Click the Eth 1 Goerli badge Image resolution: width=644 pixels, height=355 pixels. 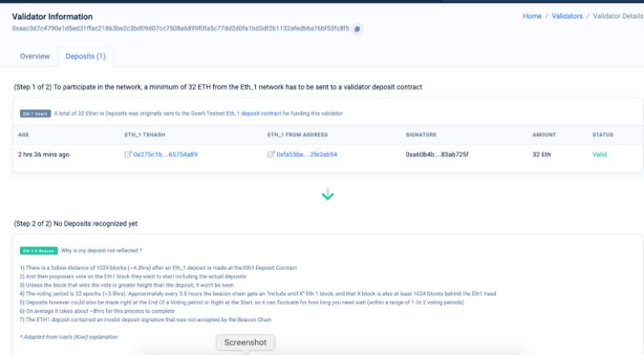[x=37, y=114]
